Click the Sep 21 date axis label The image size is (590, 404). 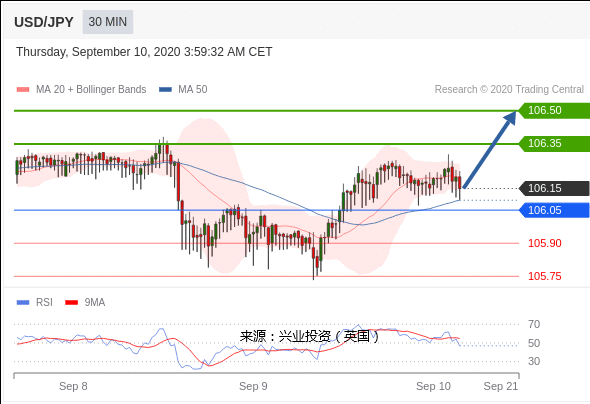(501, 386)
